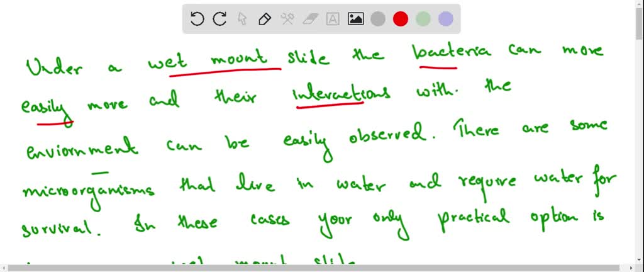Insert an image with the picture icon
This screenshot has width=644, height=272.
click(x=356, y=19)
